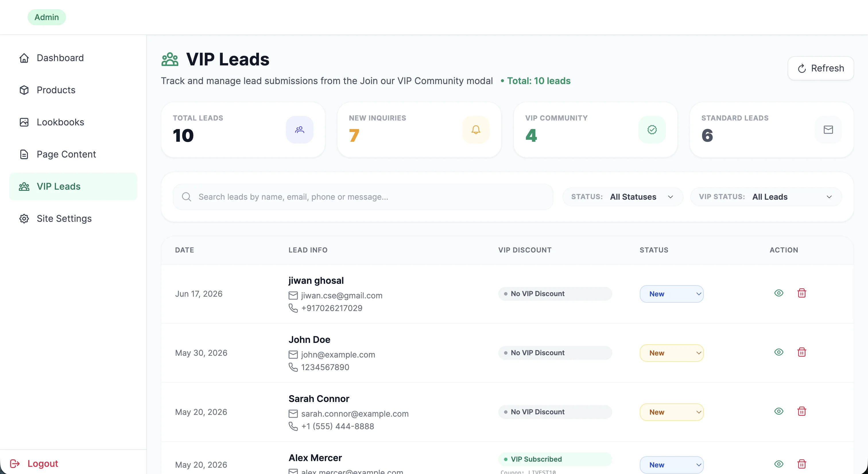The width and height of the screenshot is (868, 474).
Task: Focus the search leads input field
Action: pos(363,197)
